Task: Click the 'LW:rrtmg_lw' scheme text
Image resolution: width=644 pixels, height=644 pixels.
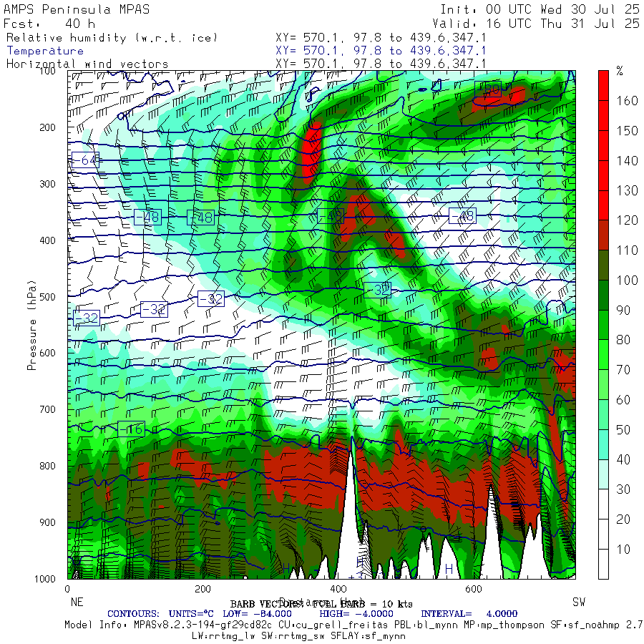Action: pyautogui.click(x=224, y=636)
